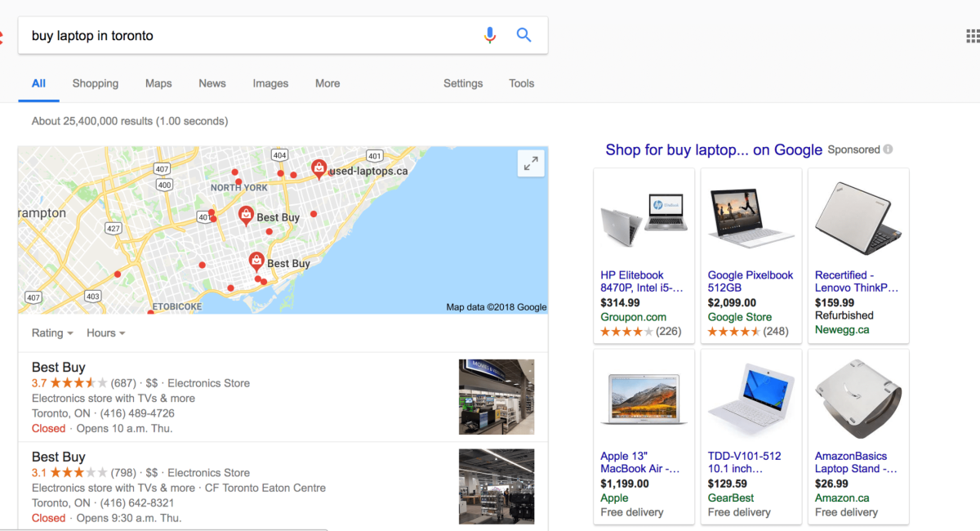Click the HP Elitebook product image
This screenshot has width=980, height=531.
tap(643, 218)
